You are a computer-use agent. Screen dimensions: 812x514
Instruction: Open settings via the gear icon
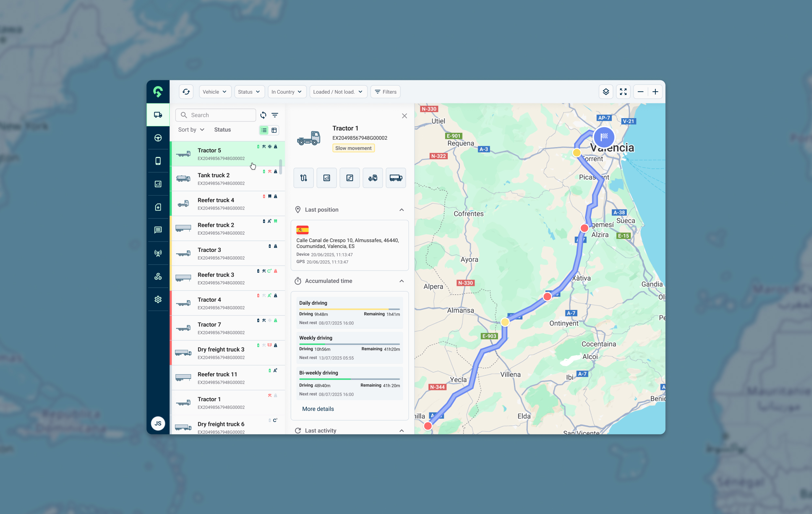click(158, 299)
